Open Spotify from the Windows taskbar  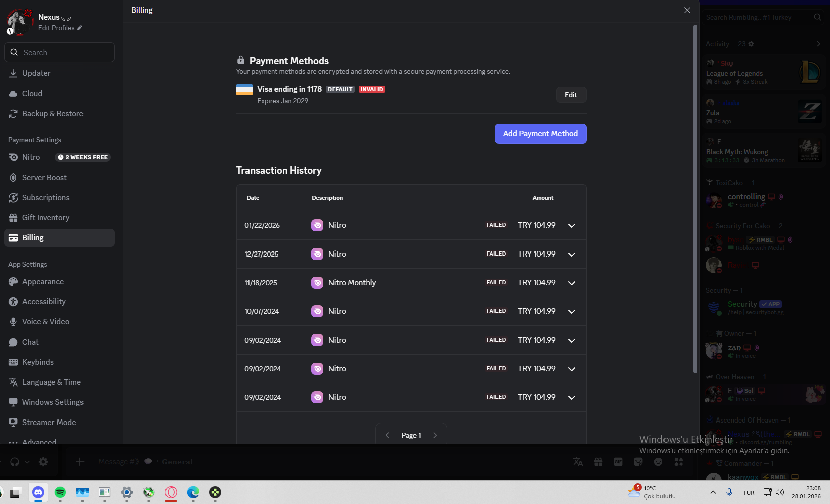click(60, 492)
